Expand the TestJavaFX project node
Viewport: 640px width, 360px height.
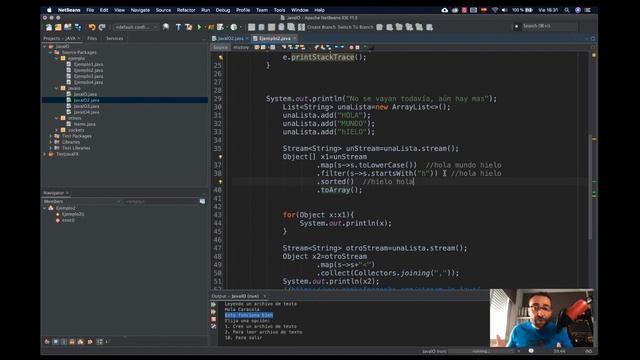pyautogui.click(x=45, y=154)
